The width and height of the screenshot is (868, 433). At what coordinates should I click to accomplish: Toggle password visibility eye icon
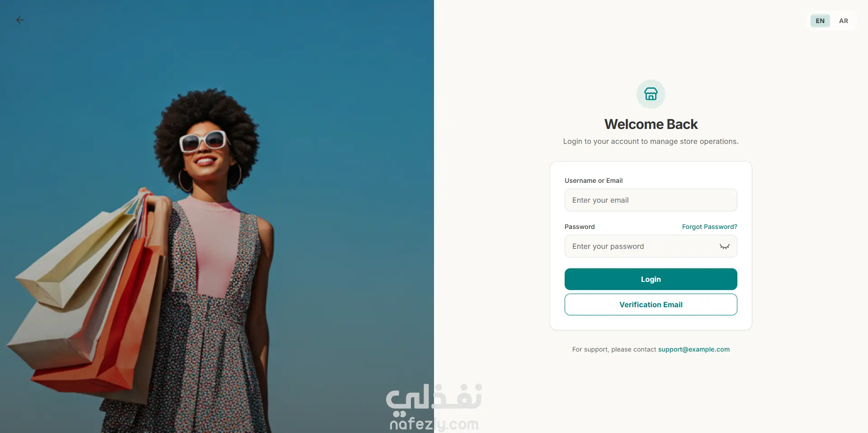(x=724, y=247)
